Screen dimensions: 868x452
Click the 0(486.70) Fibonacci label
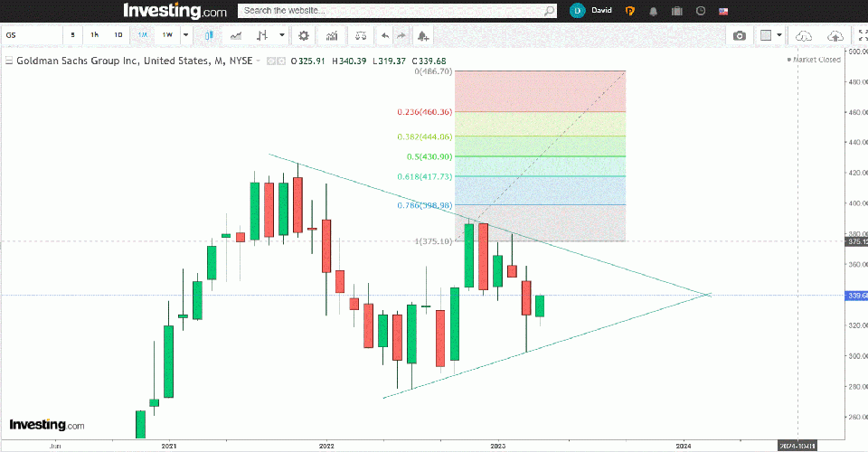433,71
